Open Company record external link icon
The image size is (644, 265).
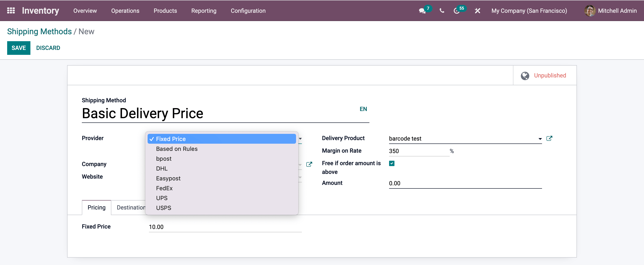click(309, 164)
